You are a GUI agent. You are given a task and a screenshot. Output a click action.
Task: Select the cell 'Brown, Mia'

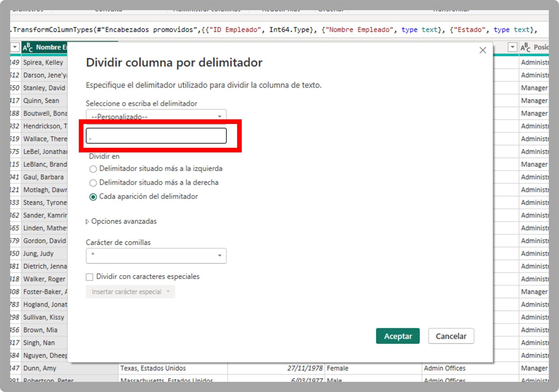click(44, 330)
